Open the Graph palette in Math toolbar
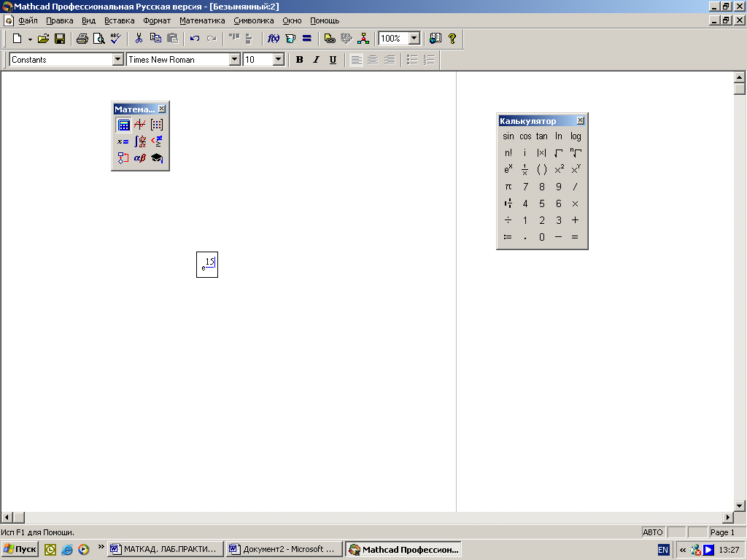The image size is (747, 560). pos(140,125)
